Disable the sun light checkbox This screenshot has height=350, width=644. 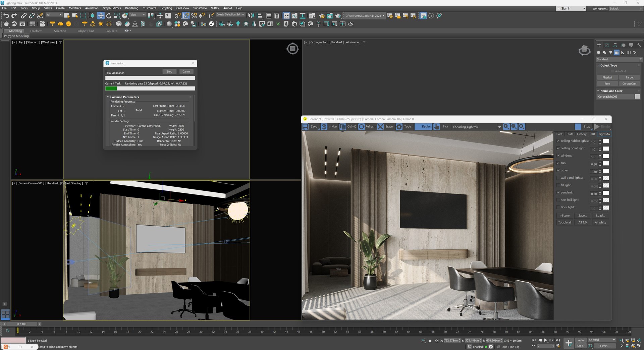click(558, 163)
